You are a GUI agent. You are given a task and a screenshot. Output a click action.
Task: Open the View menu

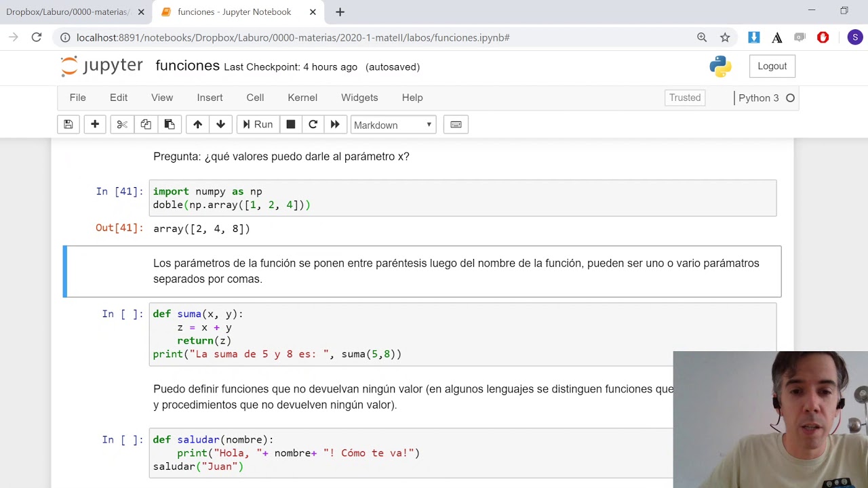coord(162,98)
